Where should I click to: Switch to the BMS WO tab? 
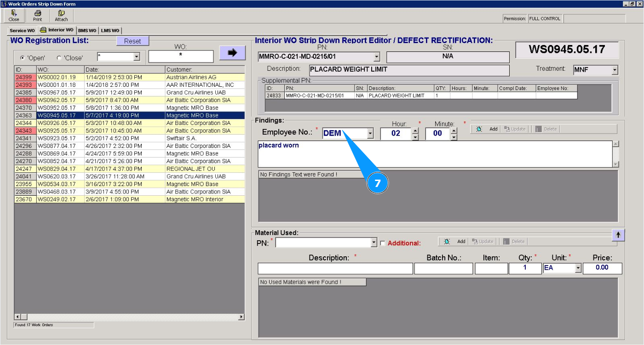coord(87,31)
